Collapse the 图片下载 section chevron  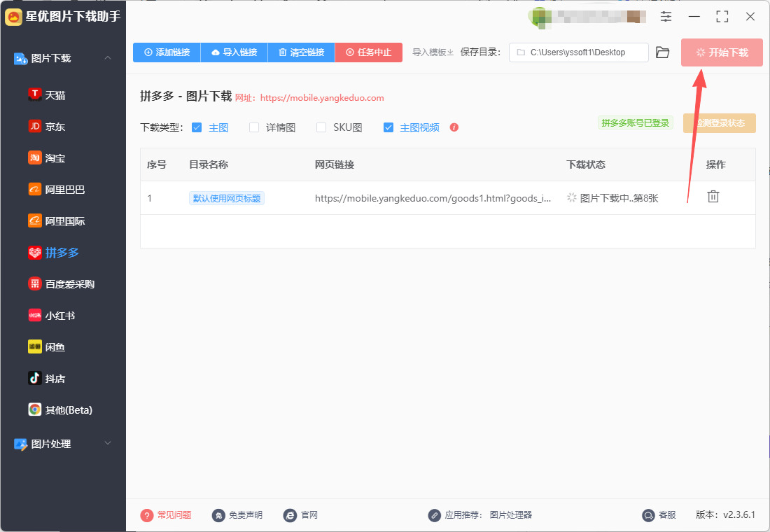click(x=108, y=58)
